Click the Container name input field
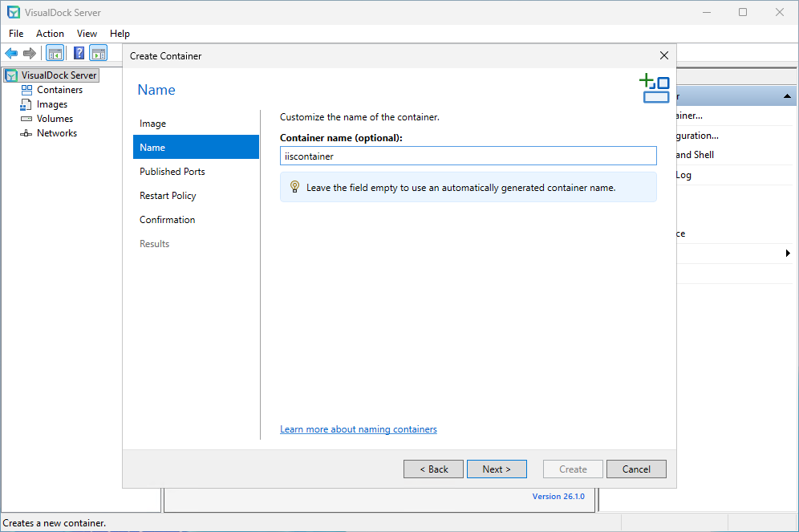 point(468,156)
